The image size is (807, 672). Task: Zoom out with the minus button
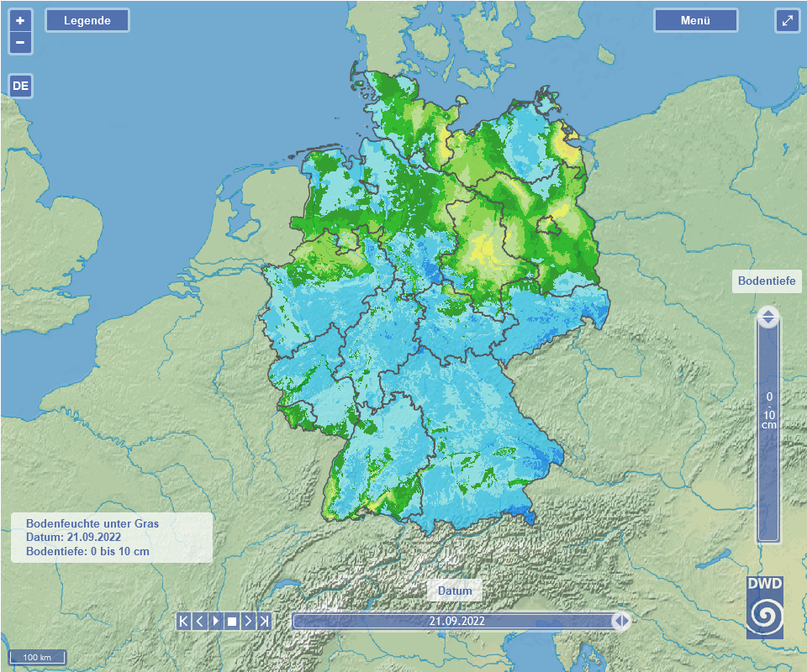[x=20, y=42]
